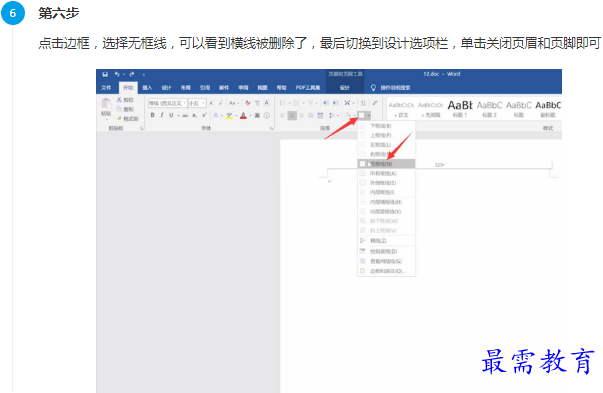Toggle Underline formatting

point(171,115)
